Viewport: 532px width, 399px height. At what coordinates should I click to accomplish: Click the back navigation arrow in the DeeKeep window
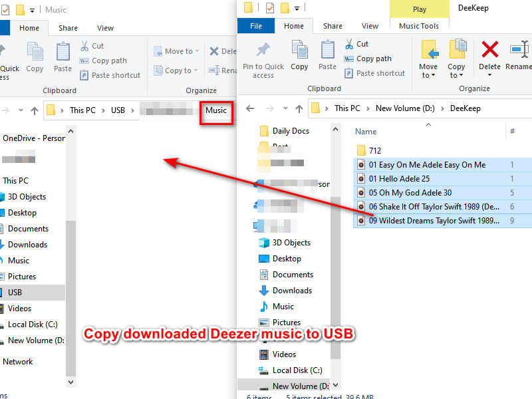click(250, 108)
